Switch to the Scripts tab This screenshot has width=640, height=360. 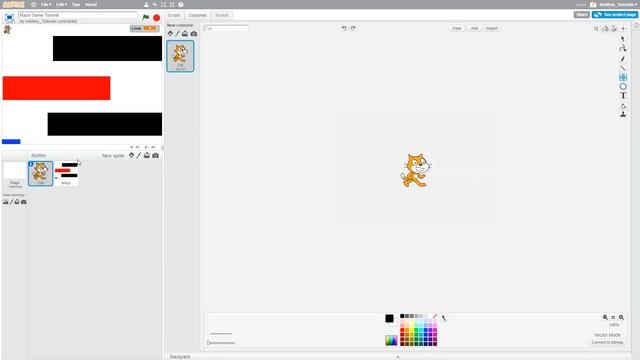coord(174,15)
